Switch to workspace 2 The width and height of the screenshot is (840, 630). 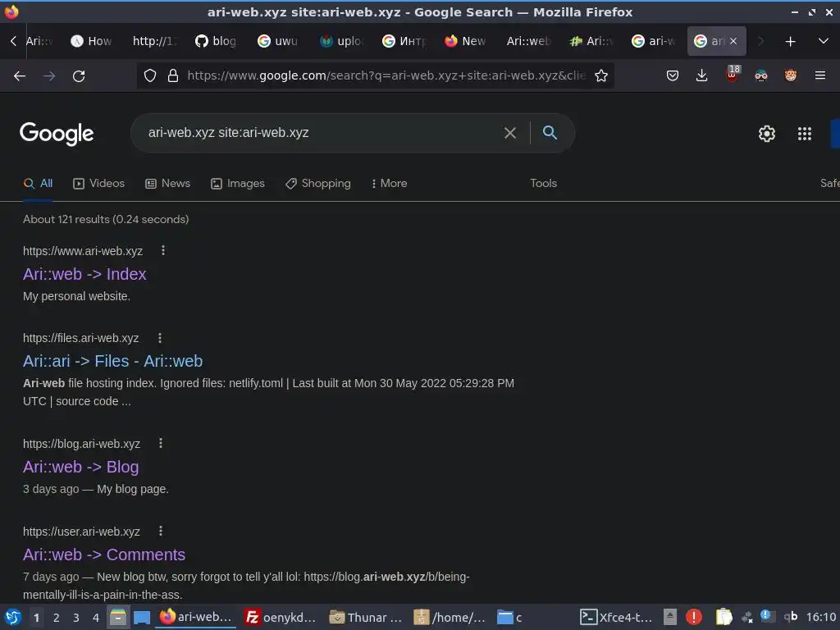click(57, 618)
